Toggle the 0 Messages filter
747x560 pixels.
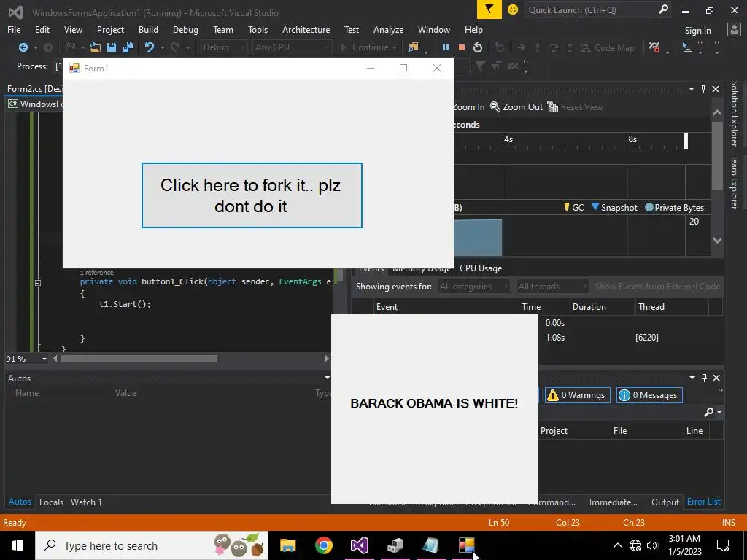[x=649, y=395]
